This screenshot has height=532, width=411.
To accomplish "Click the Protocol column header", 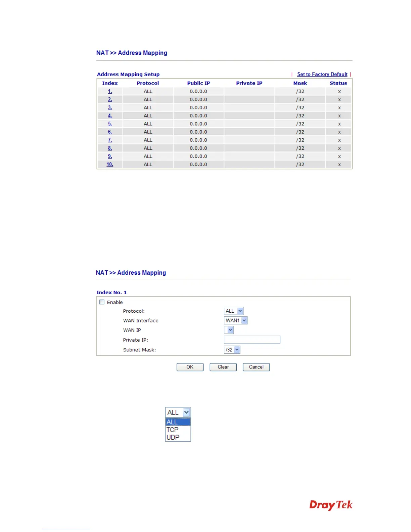I will click(x=148, y=83).
